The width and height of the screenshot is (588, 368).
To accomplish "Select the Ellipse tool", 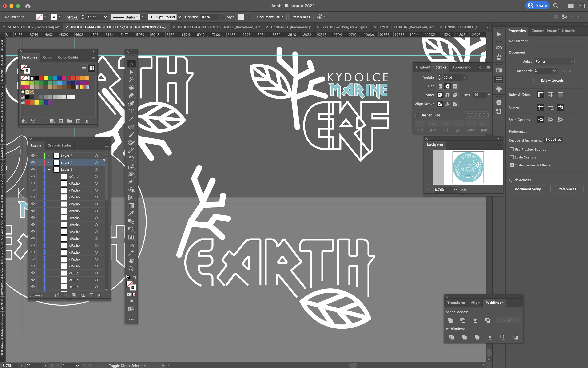I will click(x=131, y=127).
